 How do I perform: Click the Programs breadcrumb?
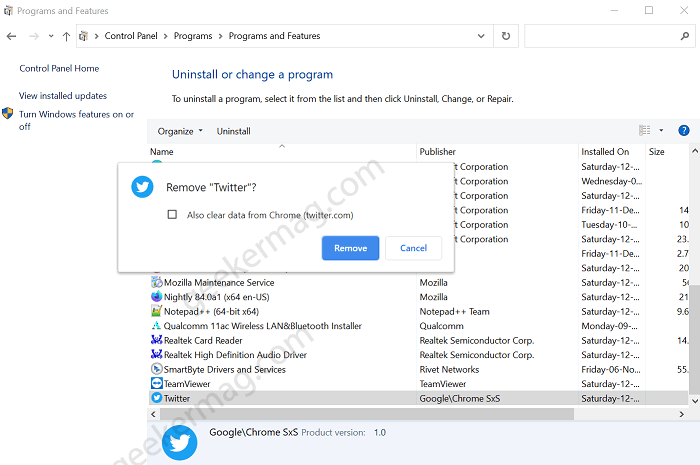click(193, 36)
